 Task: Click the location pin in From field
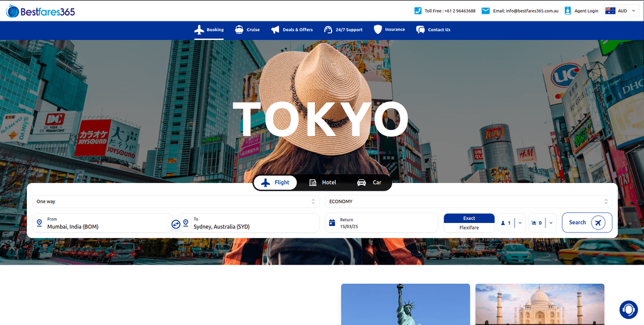[39, 223]
